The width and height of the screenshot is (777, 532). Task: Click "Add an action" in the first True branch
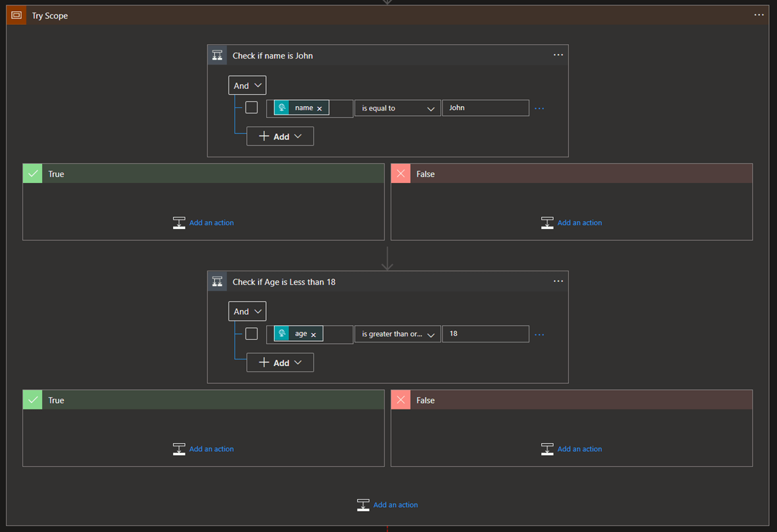(211, 223)
